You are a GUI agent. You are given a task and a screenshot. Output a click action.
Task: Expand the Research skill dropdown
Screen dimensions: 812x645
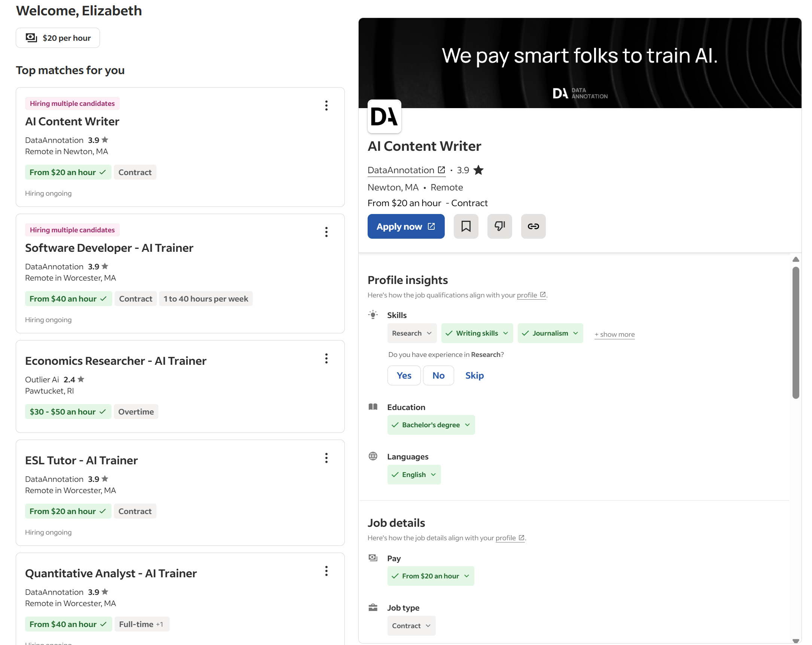click(x=412, y=333)
